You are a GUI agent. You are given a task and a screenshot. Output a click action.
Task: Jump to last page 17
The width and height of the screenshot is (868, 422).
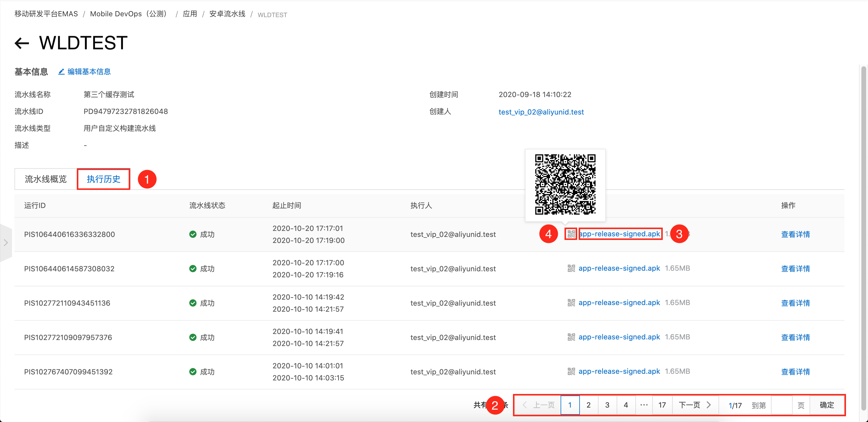(x=662, y=405)
